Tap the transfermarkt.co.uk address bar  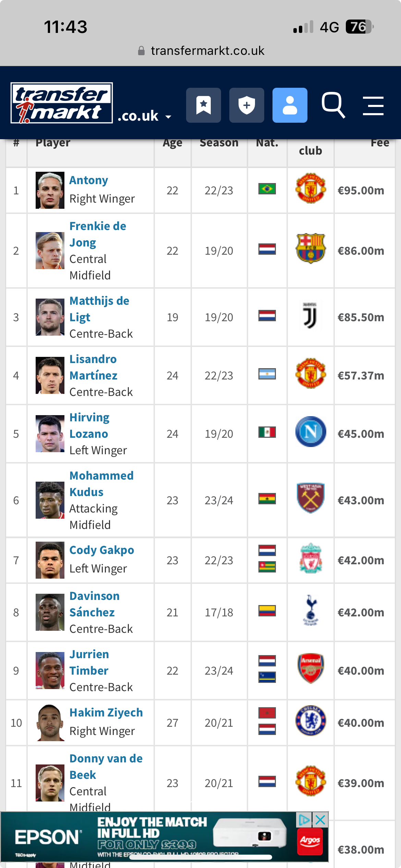[200, 51]
